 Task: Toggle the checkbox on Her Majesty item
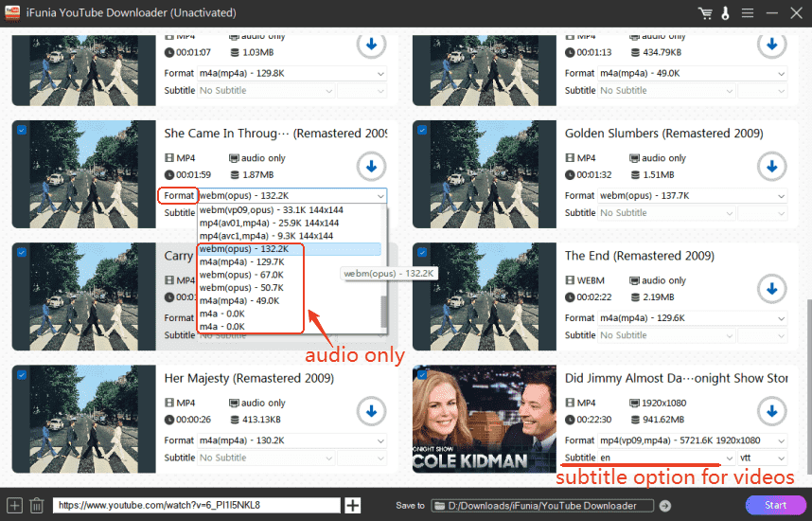pos(22,375)
